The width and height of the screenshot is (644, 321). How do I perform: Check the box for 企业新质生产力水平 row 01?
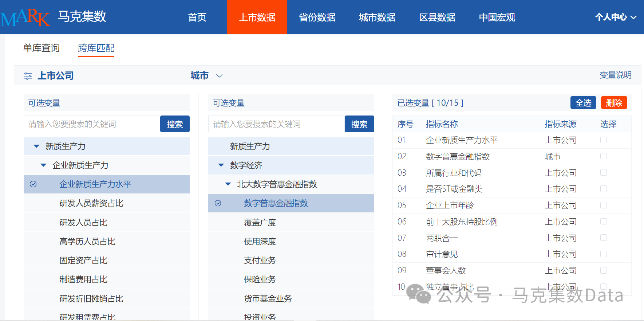[x=604, y=140]
